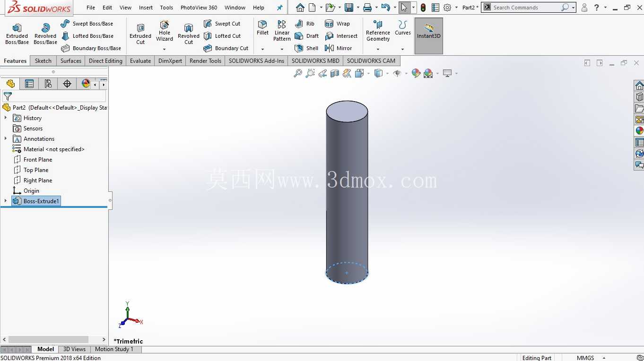
Task: Select Material <not specified> item
Action: [x=49, y=149]
